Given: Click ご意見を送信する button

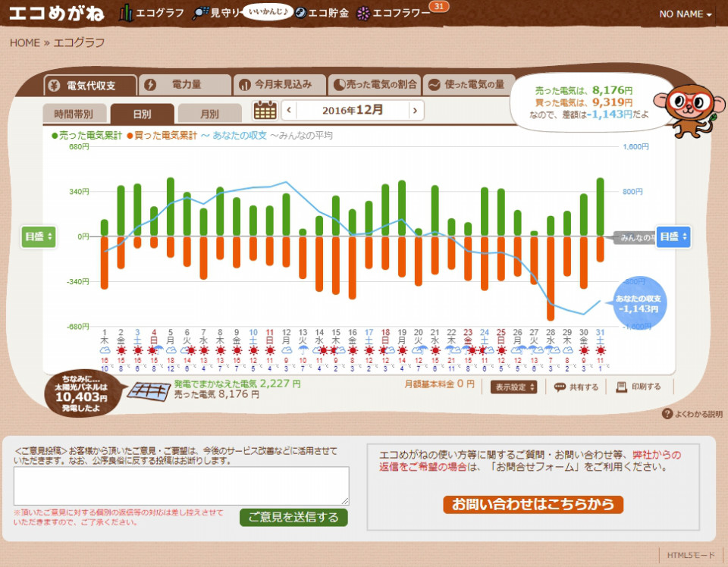Looking at the screenshot, I should pyautogui.click(x=293, y=517).
